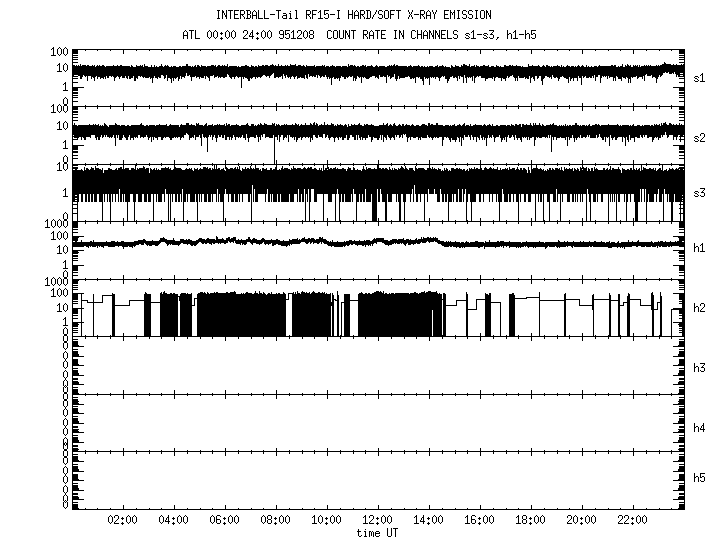Select the 10:00 time tick label
Viewport: 720px width, 550px height.
pyautogui.click(x=327, y=521)
